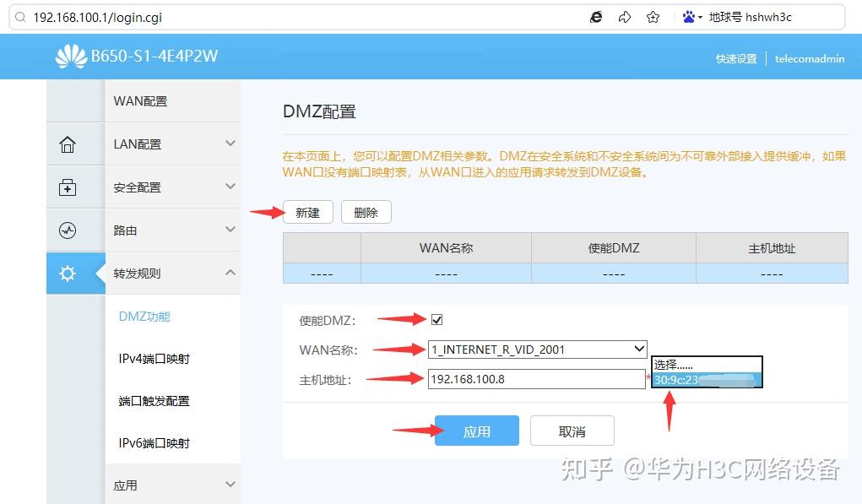
Task: Enable the 使能DMZ checkbox
Action: [x=436, y=319]
